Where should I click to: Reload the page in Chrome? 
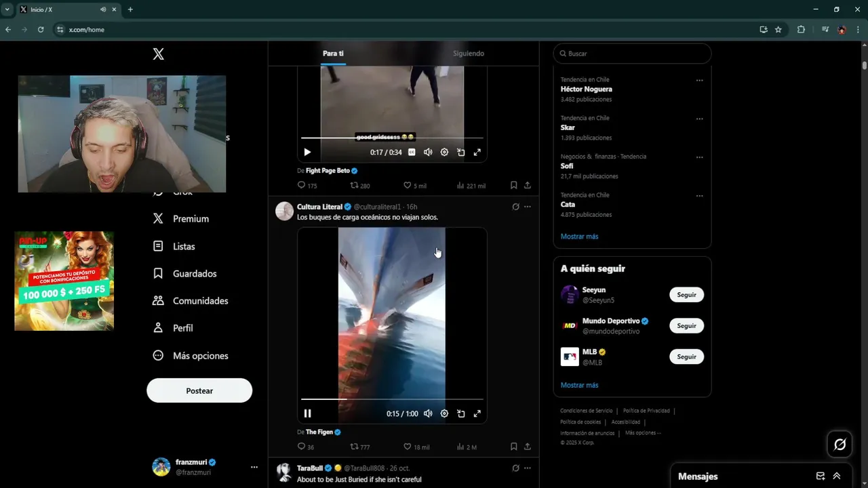point(41,29)
